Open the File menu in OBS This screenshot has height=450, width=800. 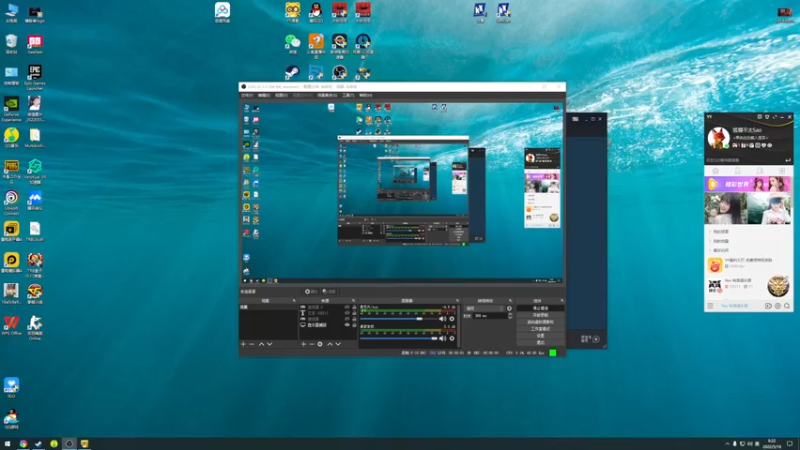pyautogui.click(x=247, y=95)
